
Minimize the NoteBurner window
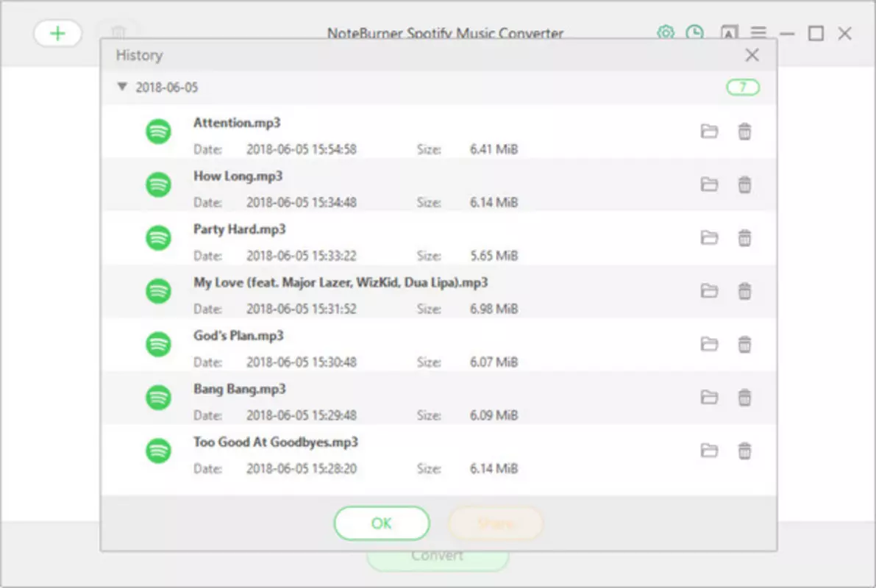point(787,34)
